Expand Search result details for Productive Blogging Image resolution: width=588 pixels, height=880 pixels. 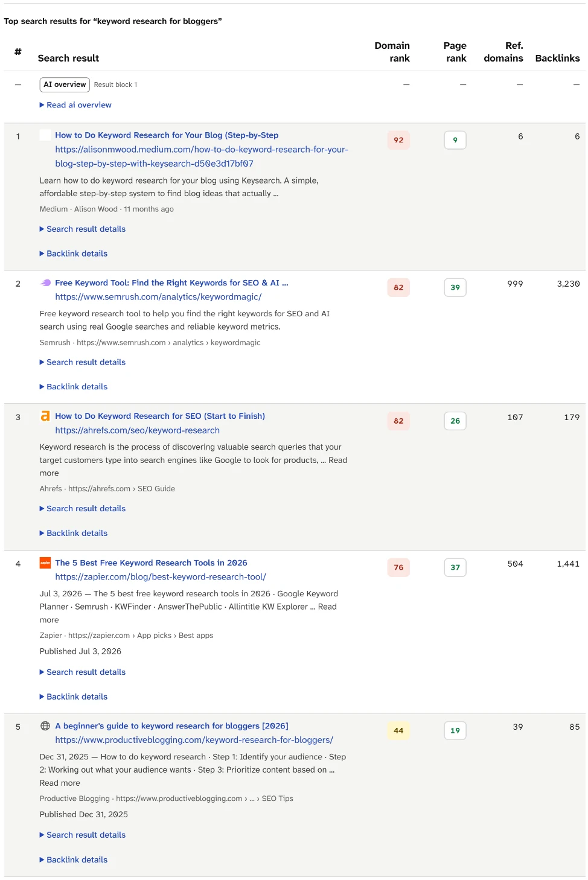click(x=83, y=835)
